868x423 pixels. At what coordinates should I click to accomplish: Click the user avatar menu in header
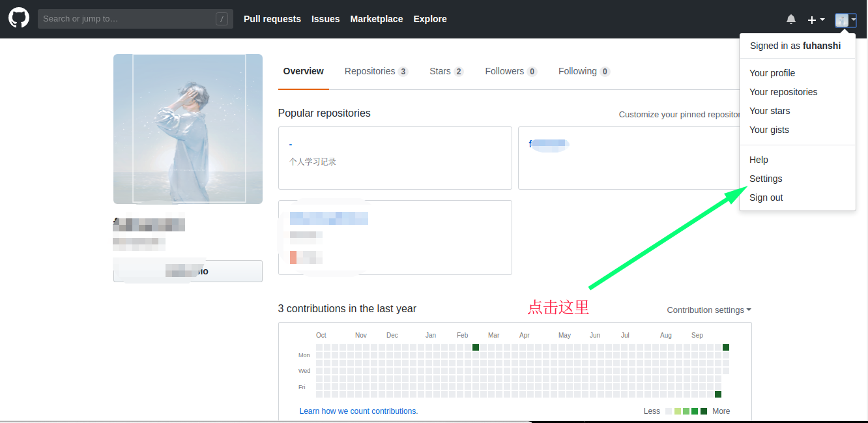point(845,20)
